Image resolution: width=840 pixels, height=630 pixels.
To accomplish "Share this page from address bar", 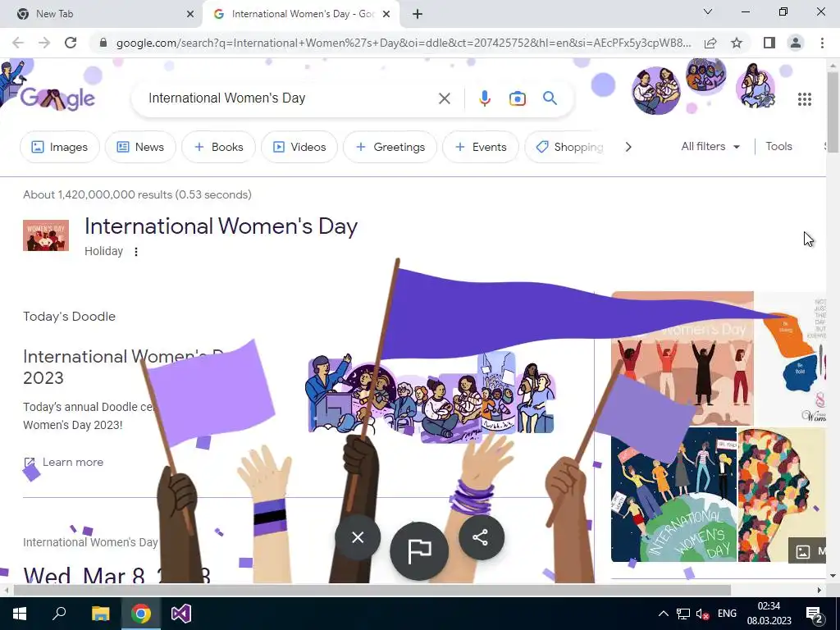I will click(x=710, y=43).
